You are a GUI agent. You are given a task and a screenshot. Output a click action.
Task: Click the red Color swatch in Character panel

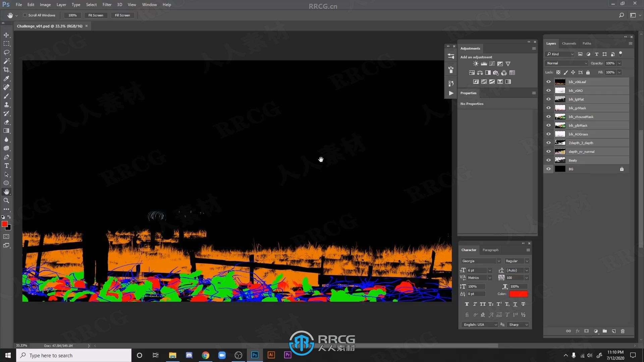point(519,294)
